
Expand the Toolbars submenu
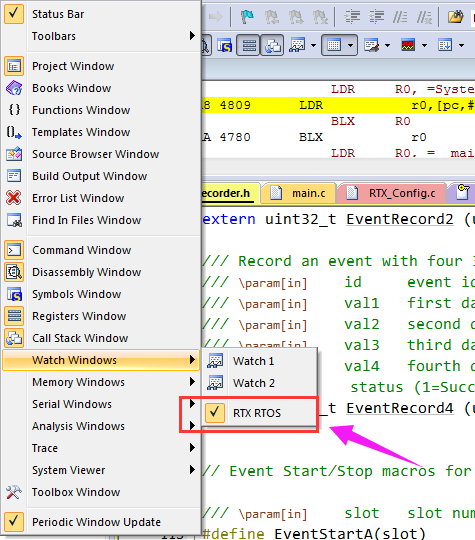click(x=101, y=36)
